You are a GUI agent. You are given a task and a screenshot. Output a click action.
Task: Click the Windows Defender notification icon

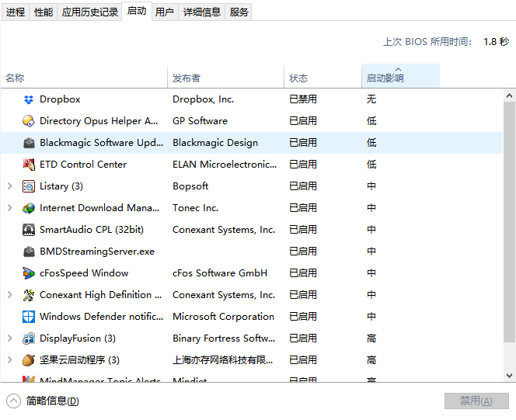click(x=29, y=317)
